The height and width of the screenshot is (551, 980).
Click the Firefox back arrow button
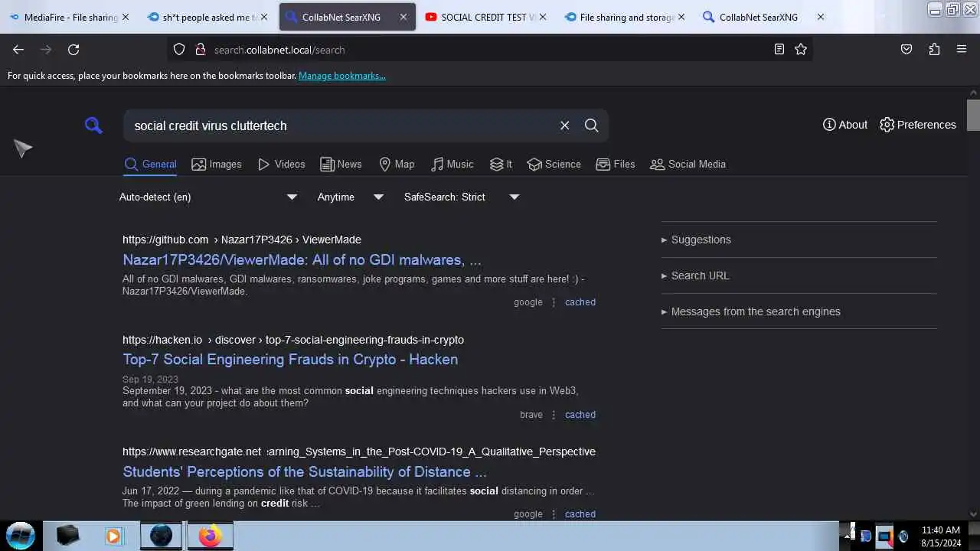[x=18, y=50]
